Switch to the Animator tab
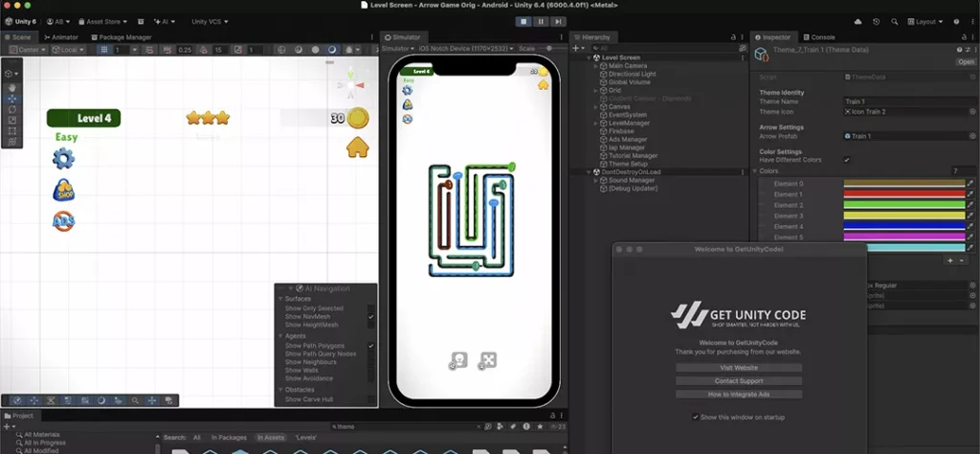Viewport: 980px width, 454px height. [61, 37]
